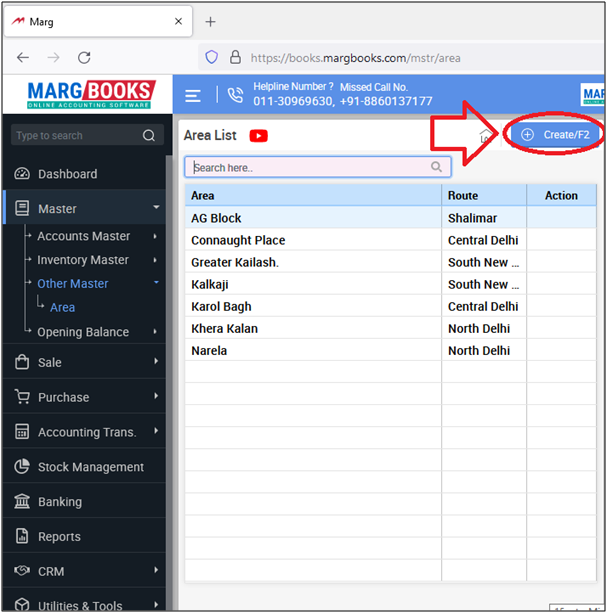Click the Master book icon
This screenshot has height=613, width=608.
click(x=22, y=208)
